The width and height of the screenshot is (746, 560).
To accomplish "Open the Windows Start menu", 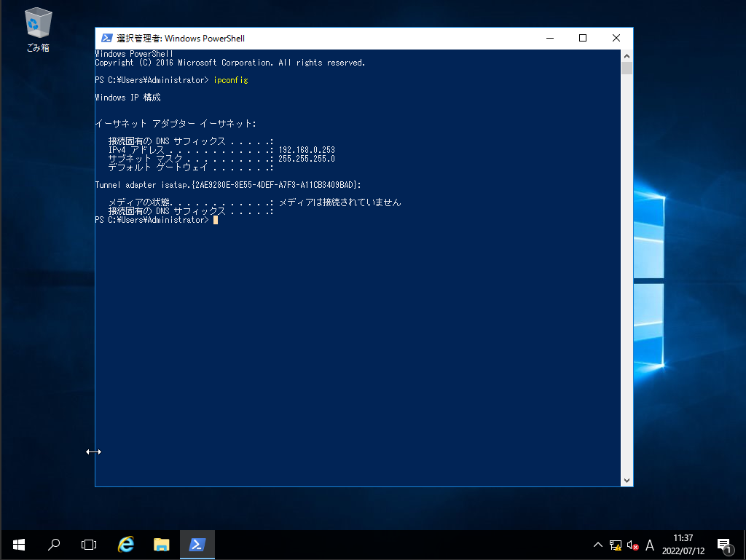I will (x=18, y=545).
